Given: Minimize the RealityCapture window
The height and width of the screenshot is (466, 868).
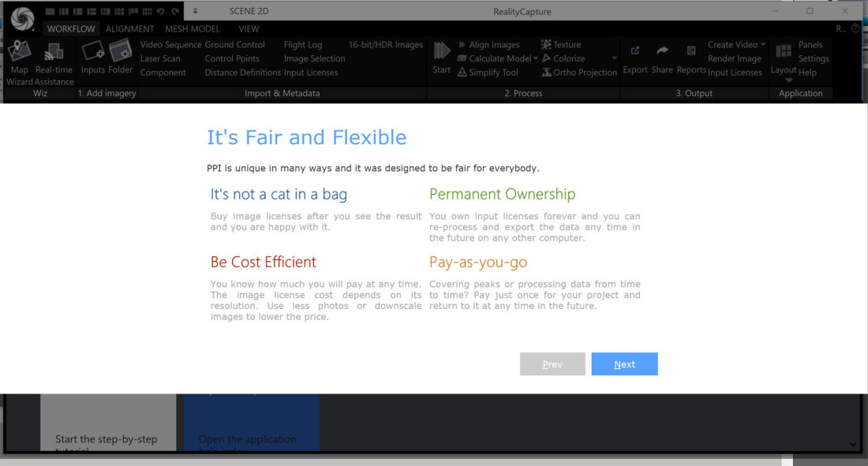Looking at the screenshot, I should pos(775,11).
